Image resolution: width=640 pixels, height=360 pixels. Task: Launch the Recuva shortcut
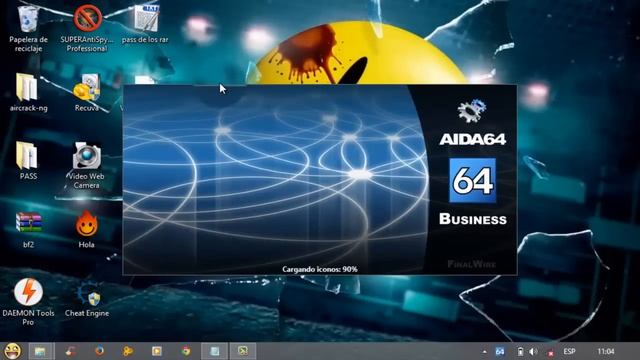tap(87, 92)
